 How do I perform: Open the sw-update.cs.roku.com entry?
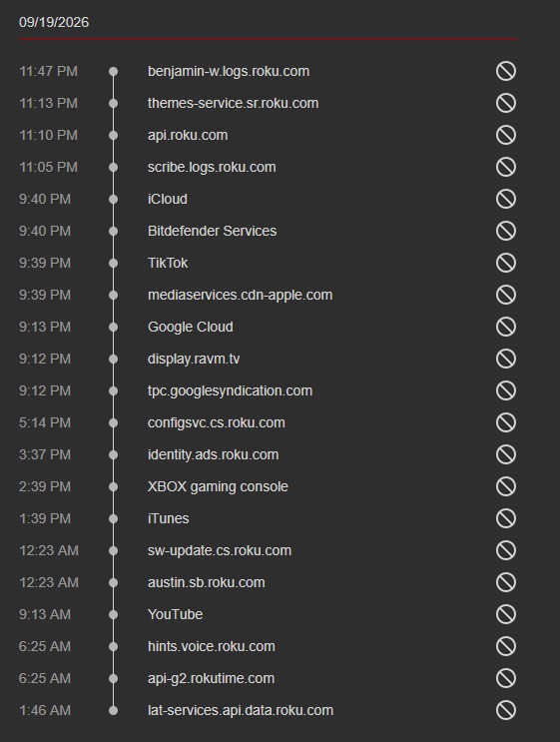click(x=220, y=550)
